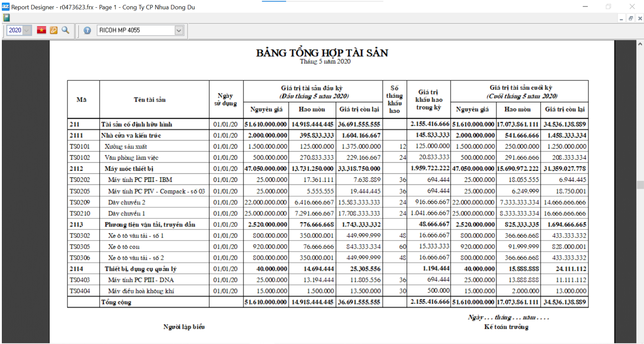
Task: Select the 'Máy móc thiết bị' group row
Action: click(x=129, y=169)
